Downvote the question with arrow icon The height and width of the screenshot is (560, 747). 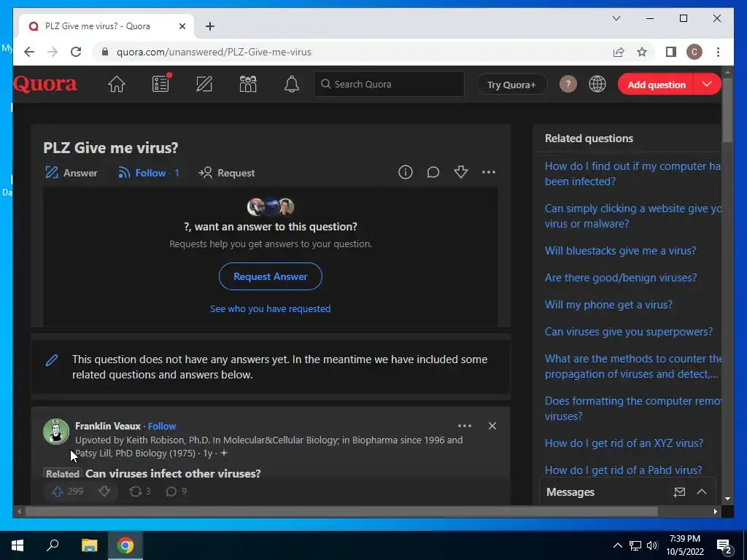(461, 172)
